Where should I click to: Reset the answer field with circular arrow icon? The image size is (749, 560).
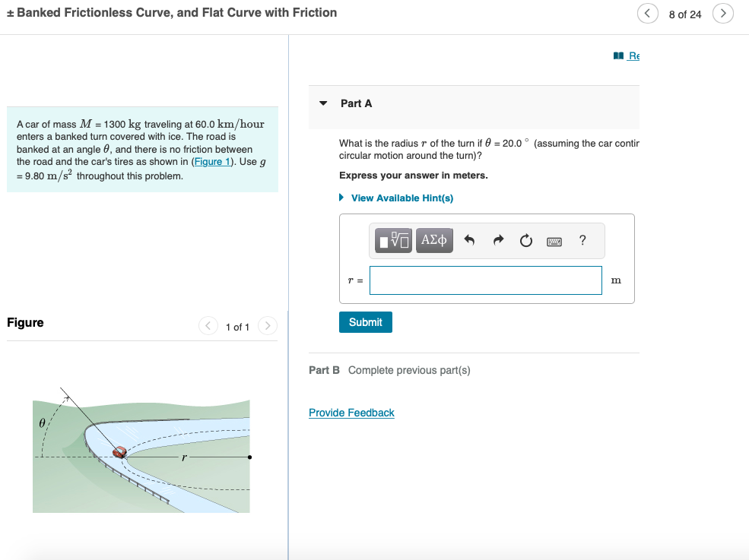[x=525, y=240]
